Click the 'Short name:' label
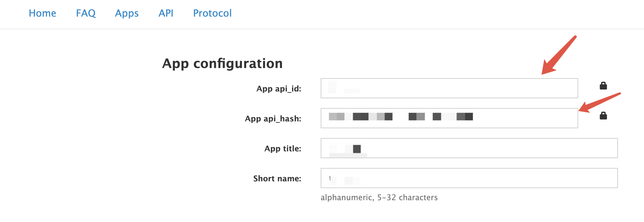 (x=277, y=179)
